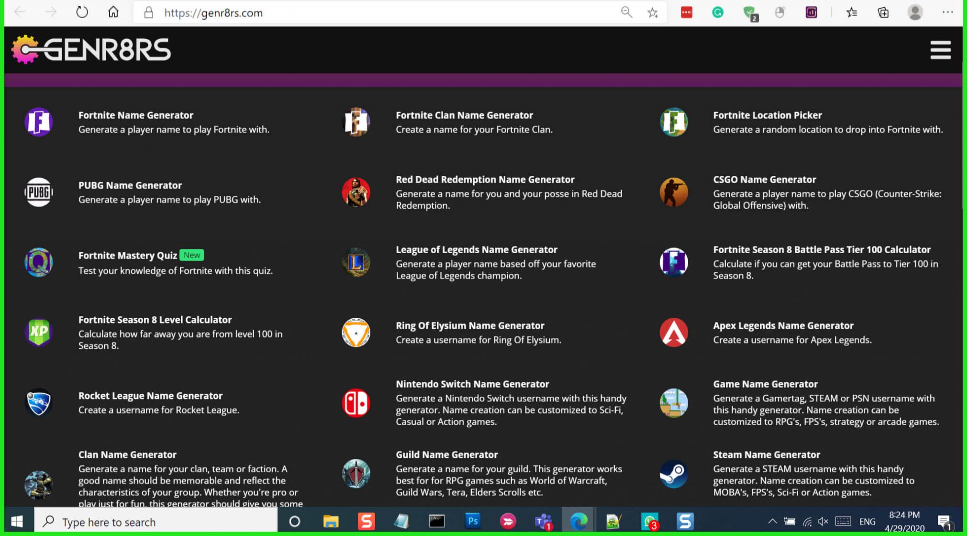Image resolution: width=980 pixels, height=536 pixels.
Task: Click the Apex Legends red icon
Action: coord(674,333)
